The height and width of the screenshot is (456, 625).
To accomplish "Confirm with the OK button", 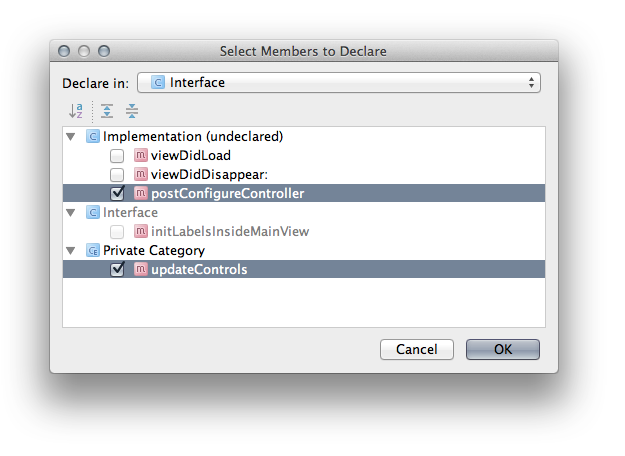I will coord(503,350).
